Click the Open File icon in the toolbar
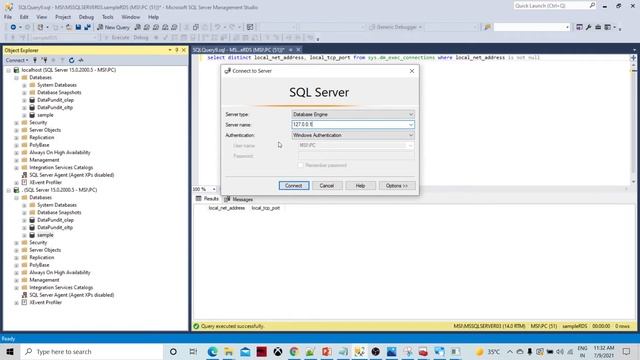Viewport: 640px width, 360px height. click(69, 27)
